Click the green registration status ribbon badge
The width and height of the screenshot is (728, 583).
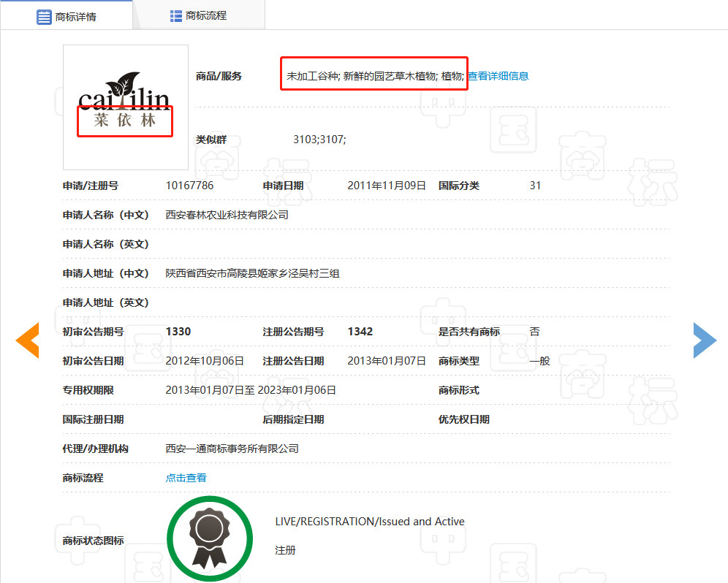point(210,538)
